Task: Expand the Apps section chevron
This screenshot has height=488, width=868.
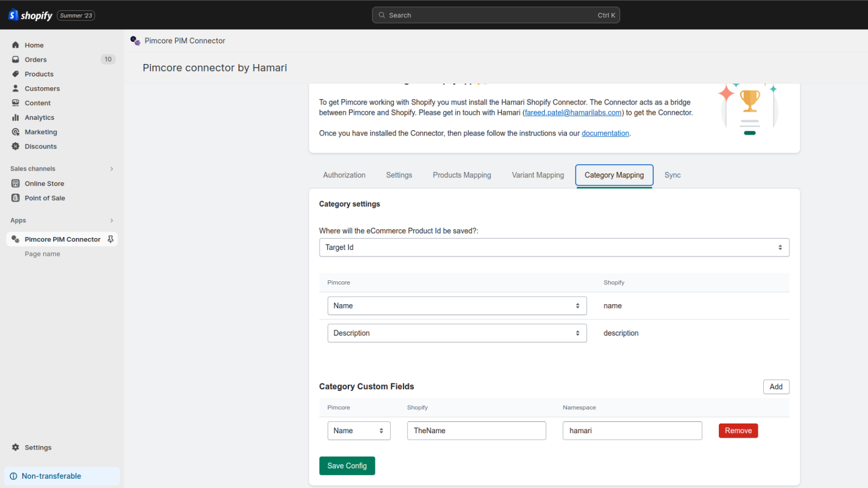Action: pos(112,220)
